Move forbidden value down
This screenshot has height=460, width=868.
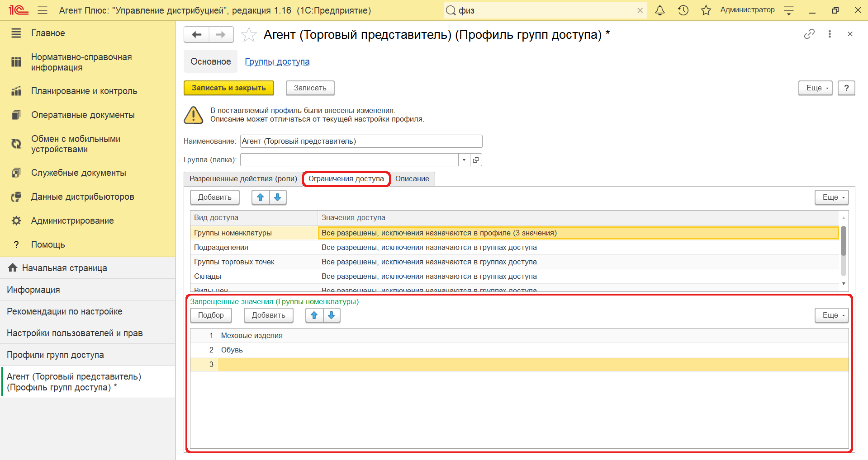332,315
